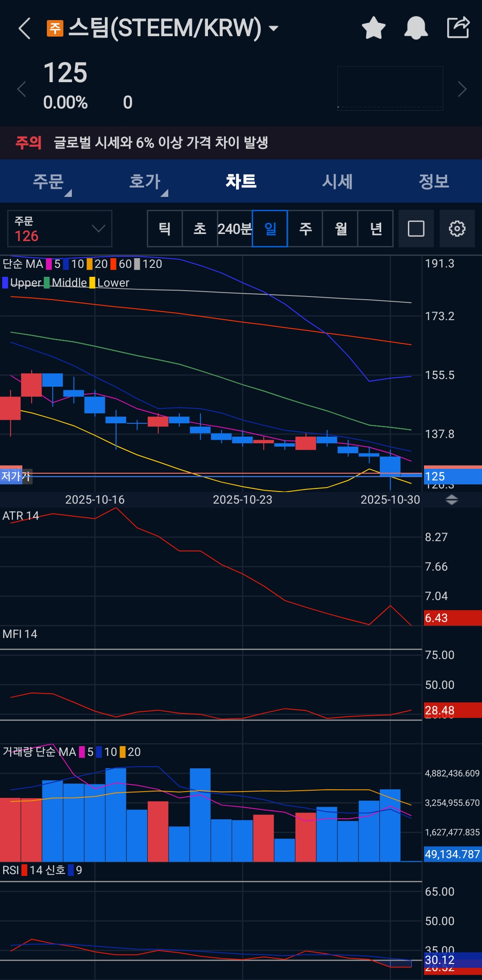Tap the MFI 14 indicator label
Screen dimensions: 482x980
[20, 634]
